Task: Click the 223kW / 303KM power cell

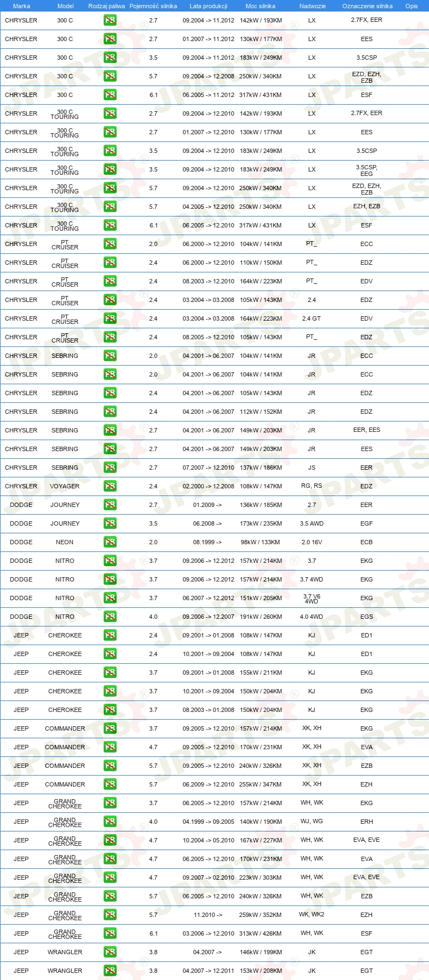Action: click(261, 878)
